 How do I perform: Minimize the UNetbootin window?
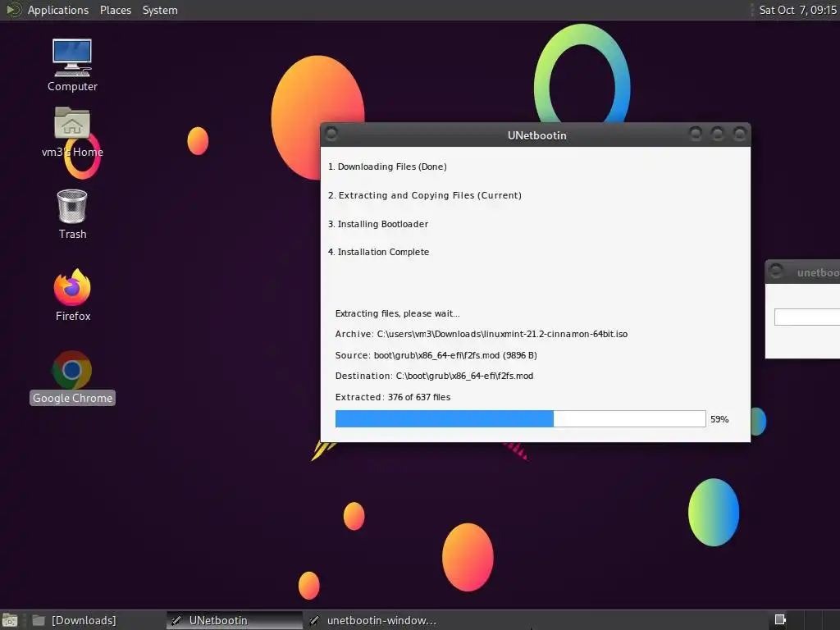696,134
